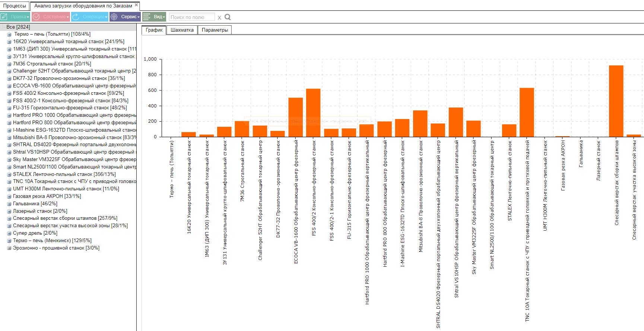
Task: Clear the search field with X
Action: click(219, 17)
